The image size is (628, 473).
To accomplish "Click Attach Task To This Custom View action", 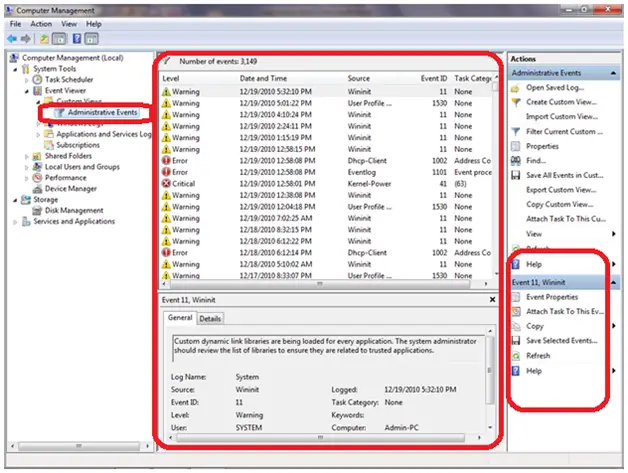I will tap(566, 219).
